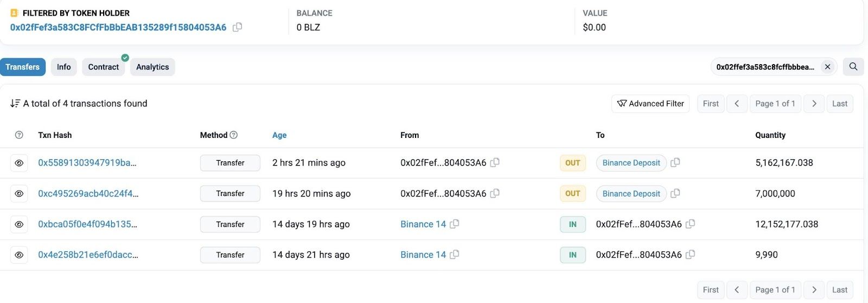
Task: Copy To address in 9,990 row
Action: coord(690,254)
